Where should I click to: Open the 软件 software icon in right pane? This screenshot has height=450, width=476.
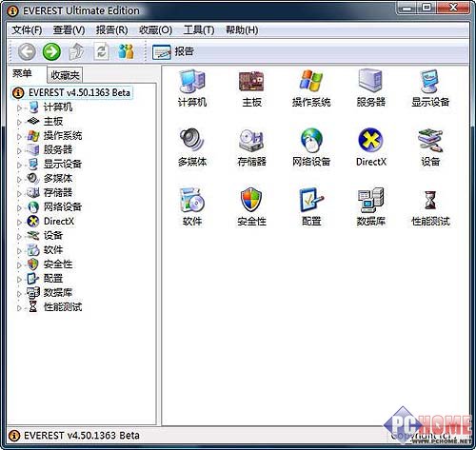coord(192,206)
